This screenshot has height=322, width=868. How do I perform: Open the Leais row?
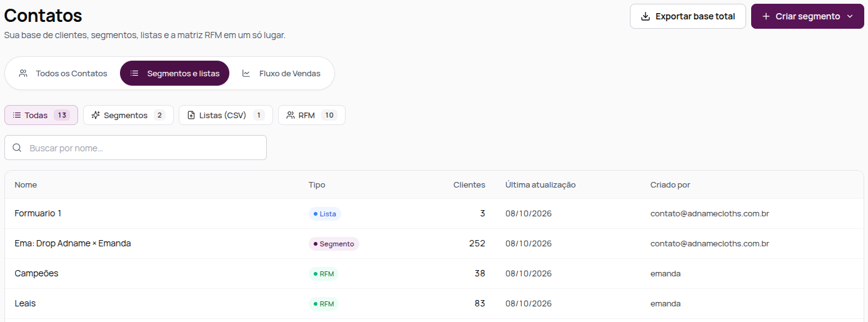[x=434, y=304]
